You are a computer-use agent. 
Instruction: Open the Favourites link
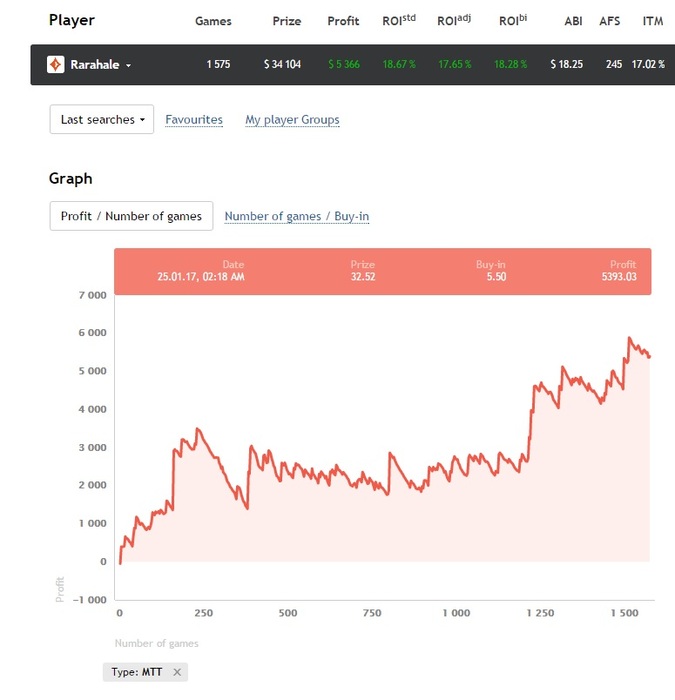194,119
